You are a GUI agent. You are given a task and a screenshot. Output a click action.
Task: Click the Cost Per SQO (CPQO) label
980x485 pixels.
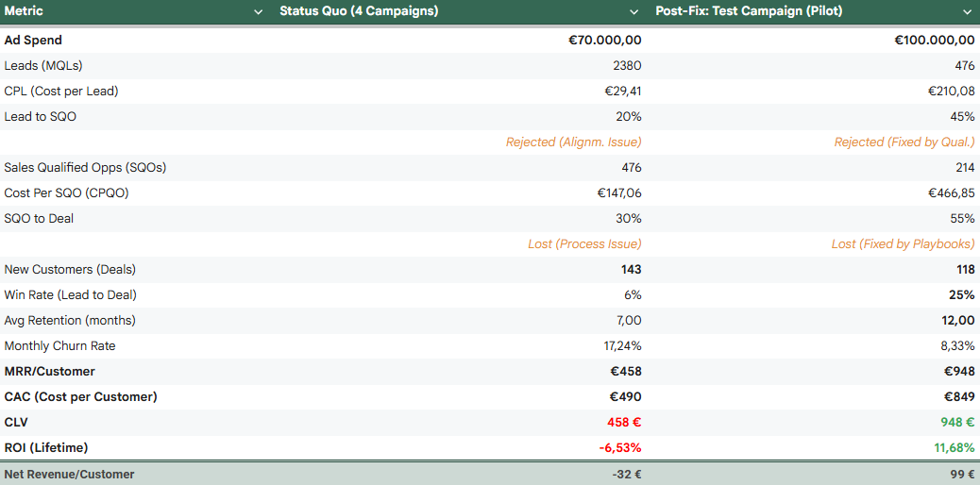pyautogui.click(x=66, y=193)
